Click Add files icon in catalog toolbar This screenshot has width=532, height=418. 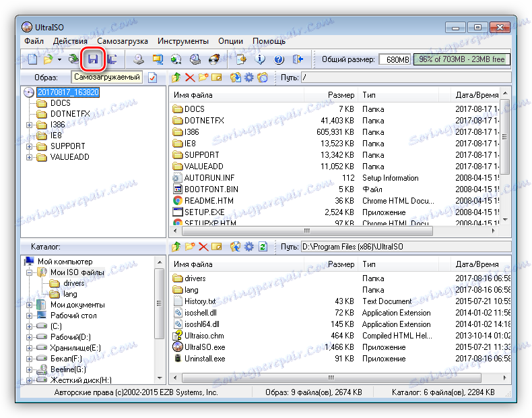236,247
